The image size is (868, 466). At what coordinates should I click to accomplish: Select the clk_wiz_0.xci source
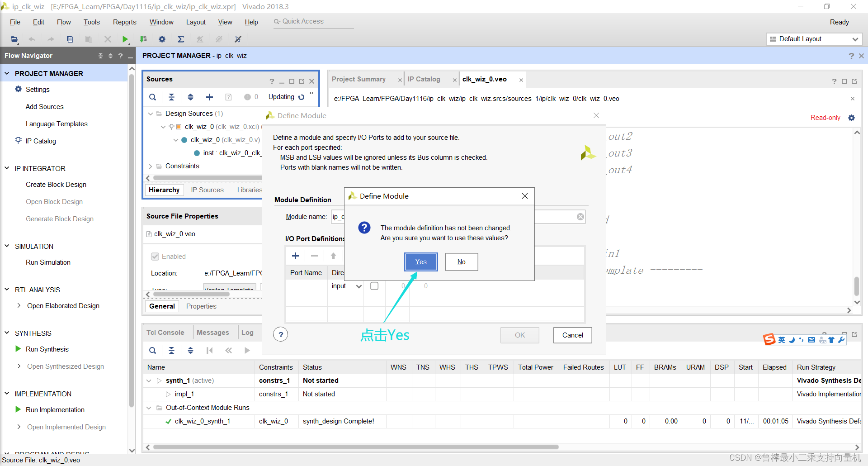point(222,127)
